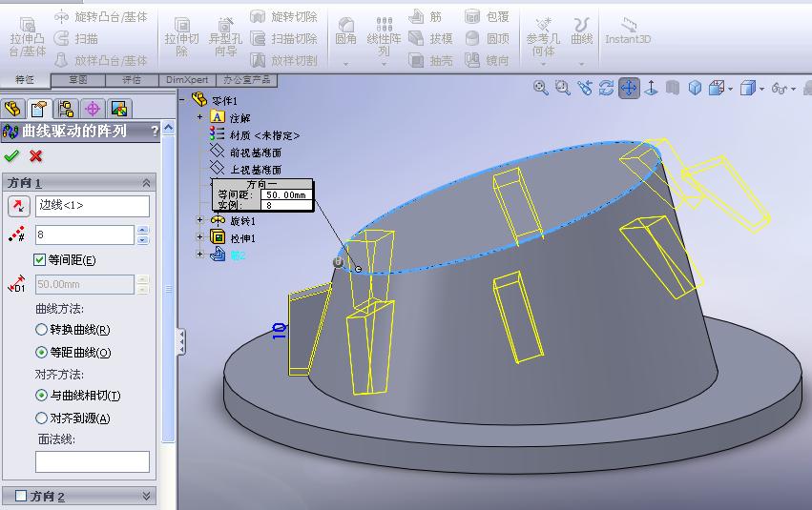This screenshot has width=812, height=510.
Task: Open the 曲线 dropdown arrow
Action: click(581, 64)
